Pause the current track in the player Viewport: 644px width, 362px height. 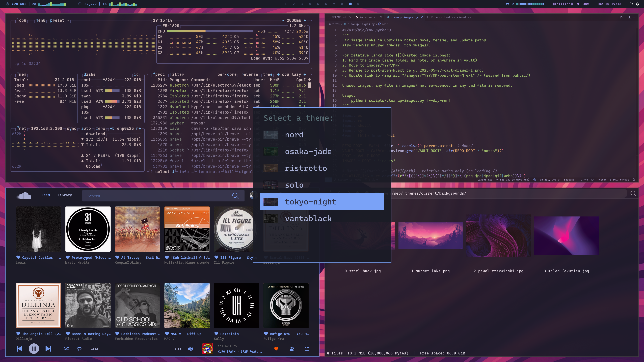pyautogui.click(x=34, y=349)
